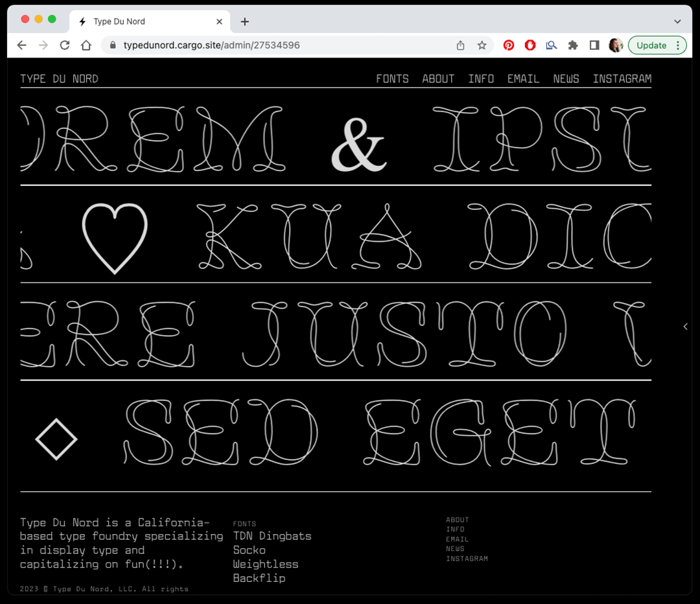Screen dimensions: 700x604
Task: Maximize the window with the green button
Action: click(52, 19)
